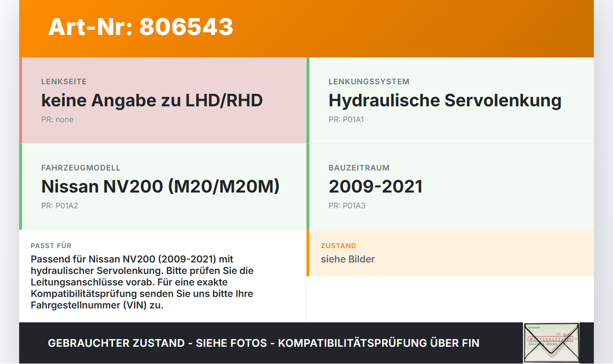Image resolution: width=613 pixels, height=364 pixels.
Task: Click the envelope thumbnail in footer
Action: tap(551, 343)
